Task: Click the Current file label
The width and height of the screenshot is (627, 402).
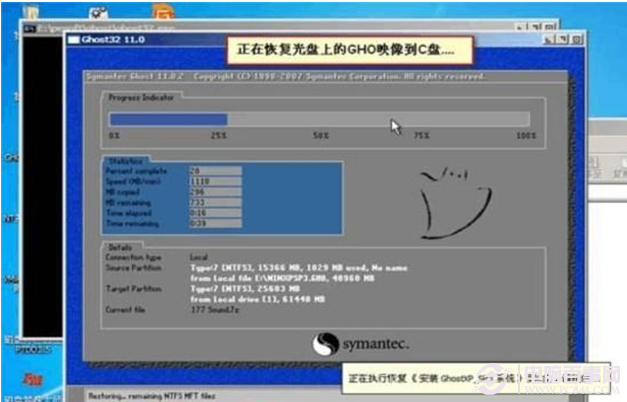Action: click(x=125, y=309)
